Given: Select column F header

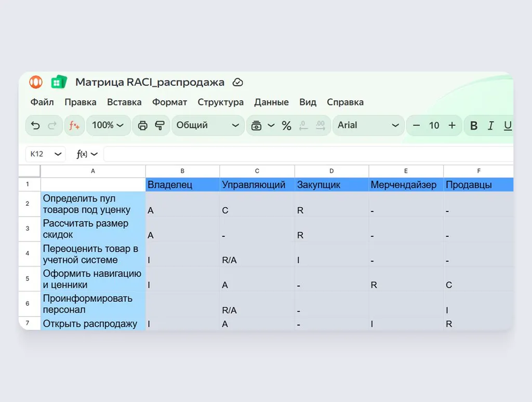Looking at the screenshot, I should coord(478,171).
